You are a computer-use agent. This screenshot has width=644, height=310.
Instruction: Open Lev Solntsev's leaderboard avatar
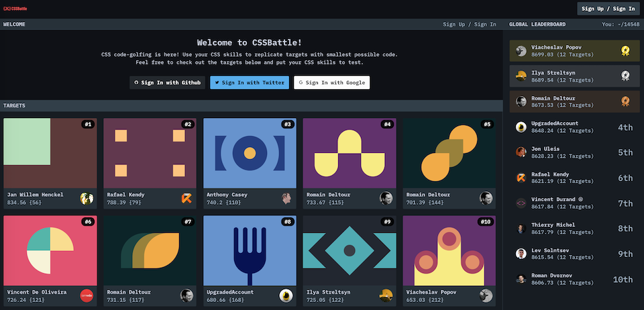(521, 254)
